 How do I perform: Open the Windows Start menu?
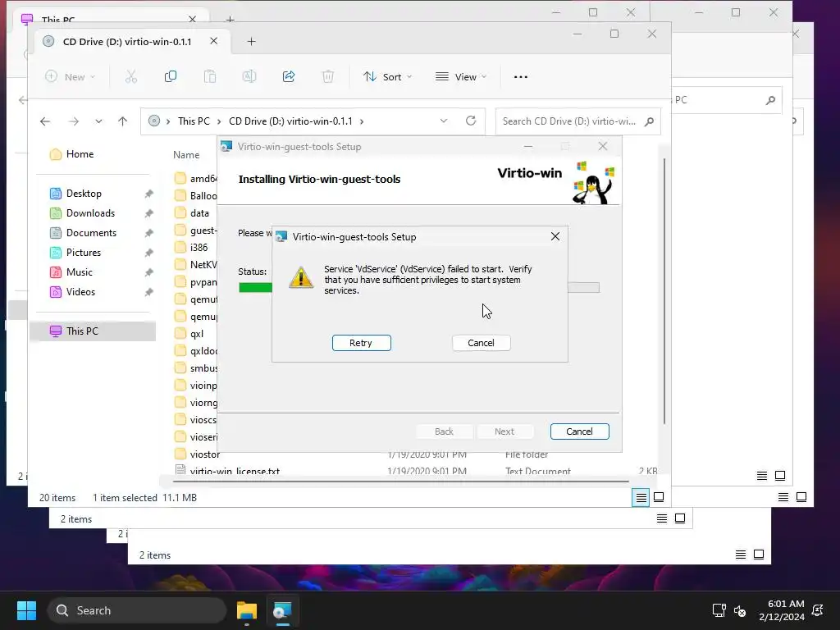pos(26,610)
